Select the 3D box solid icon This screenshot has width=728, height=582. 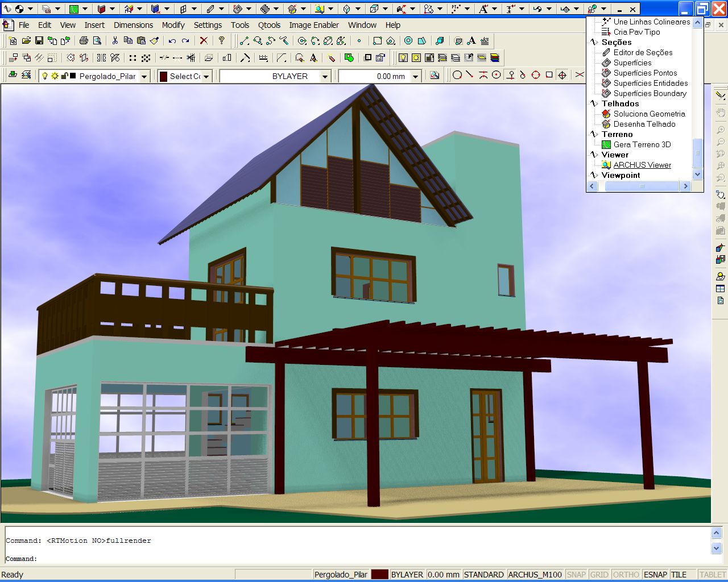(440, 41)
